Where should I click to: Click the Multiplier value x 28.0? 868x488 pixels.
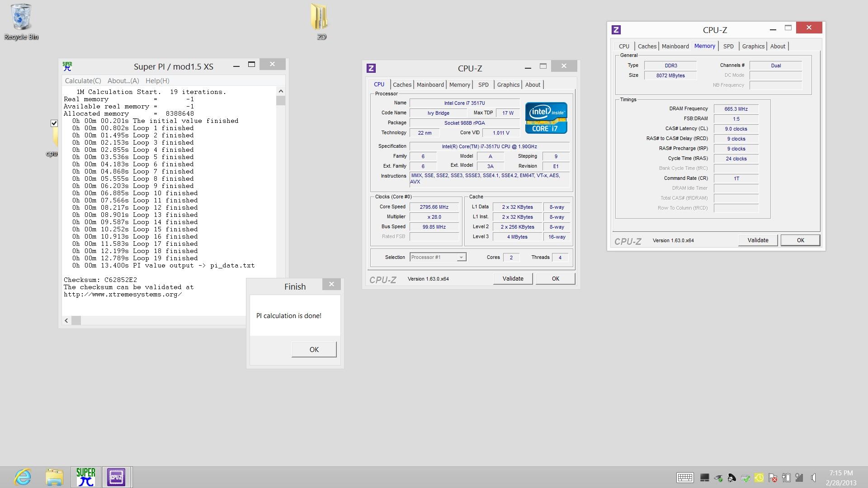click(x=434, y=217)
